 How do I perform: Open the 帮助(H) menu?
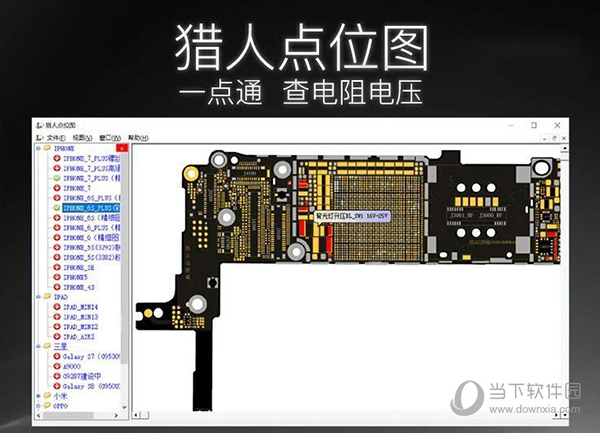point(138,138)
